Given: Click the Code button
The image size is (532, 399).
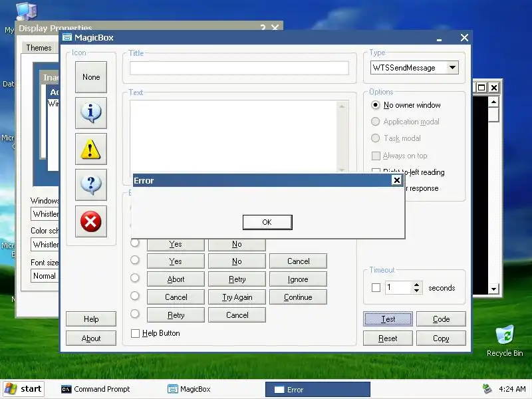Looking at the screenshot, I should click(441, 319).
